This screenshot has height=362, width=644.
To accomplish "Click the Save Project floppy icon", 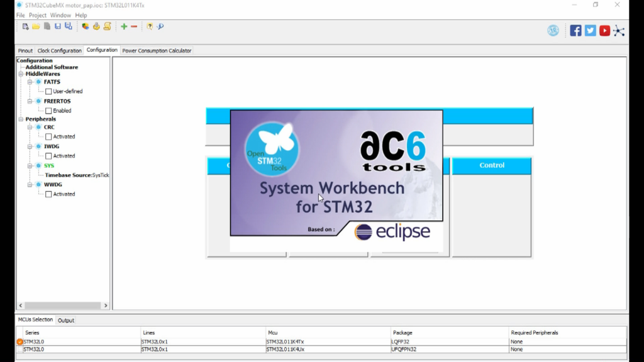I will pyautogui.click(x=58, y=26).
